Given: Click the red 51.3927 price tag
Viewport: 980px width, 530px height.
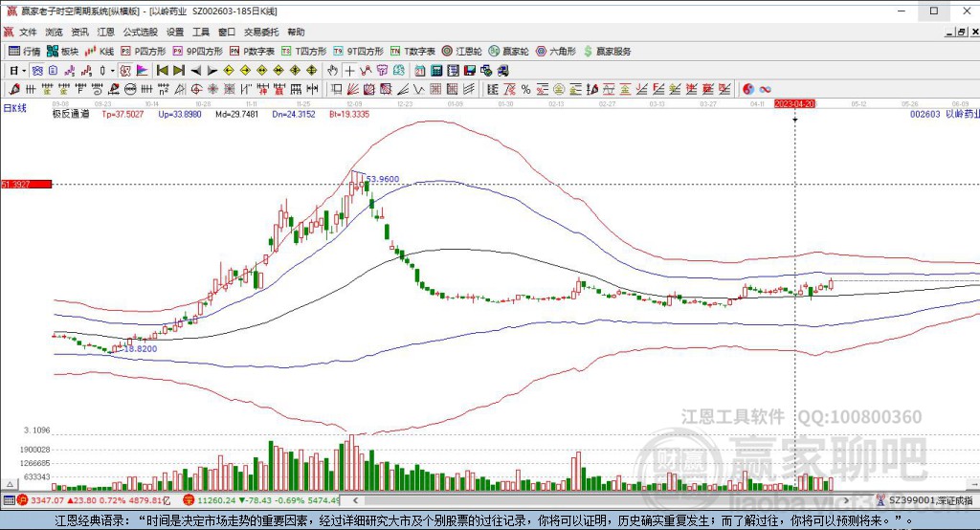Looking at the screenshot, I should (x=26, y=185).
